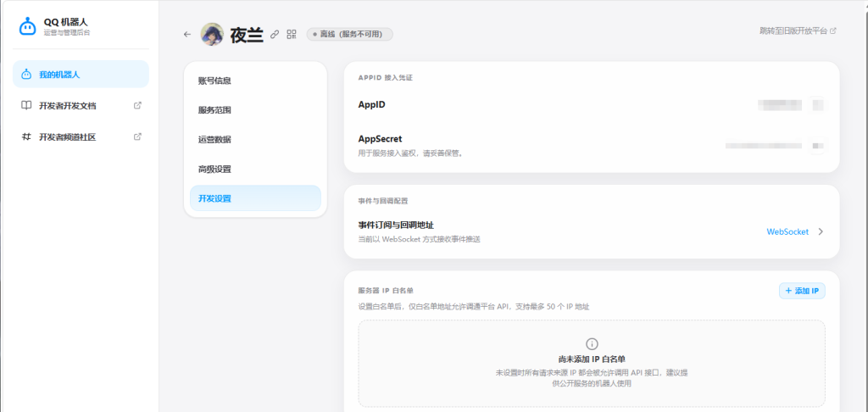Image resolution: width=868 pixels, height=412 pixels.
Task: Click the 添加 IP button
Action: click(802, 291)
